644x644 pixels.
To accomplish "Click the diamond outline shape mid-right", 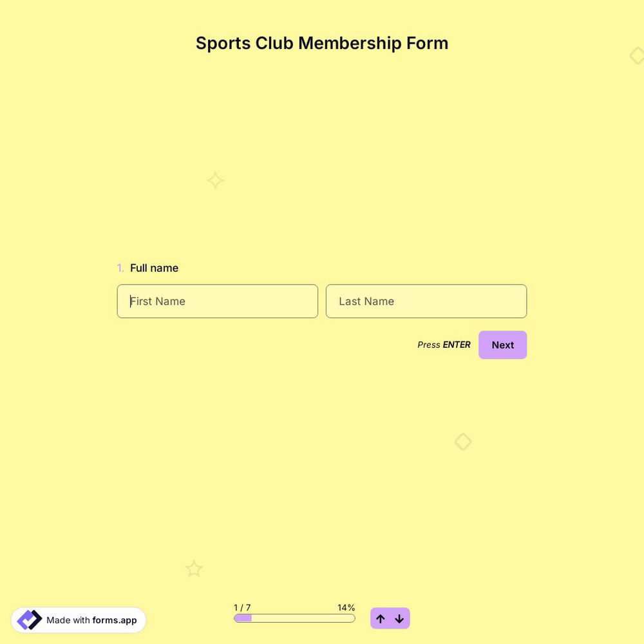I will tap(463, 442).
